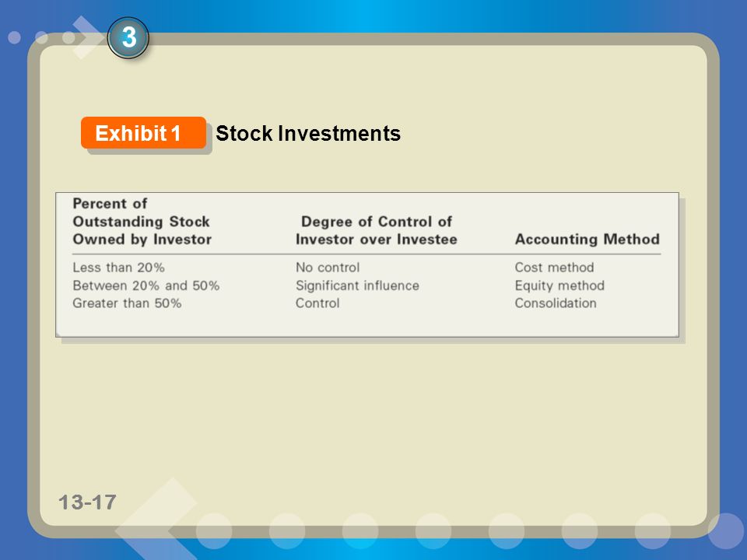Select the Equity method entry
This screenshot has height=560, width=747.
coord(559,285)
